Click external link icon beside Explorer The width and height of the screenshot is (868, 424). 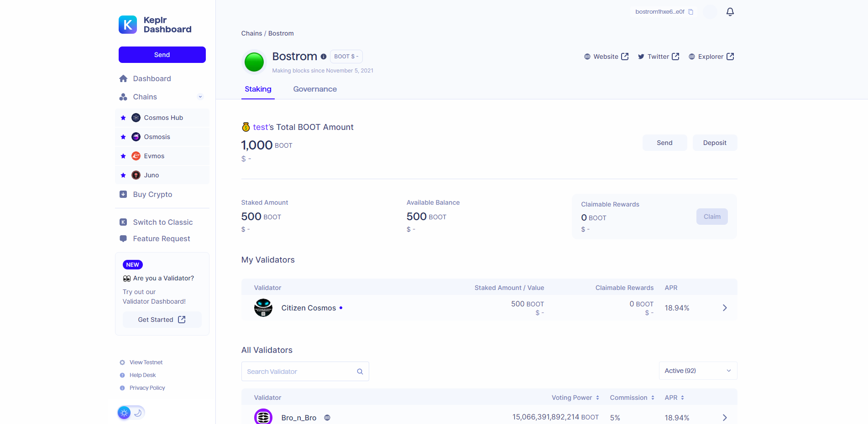pyautogui.click(x=730, y=57)
